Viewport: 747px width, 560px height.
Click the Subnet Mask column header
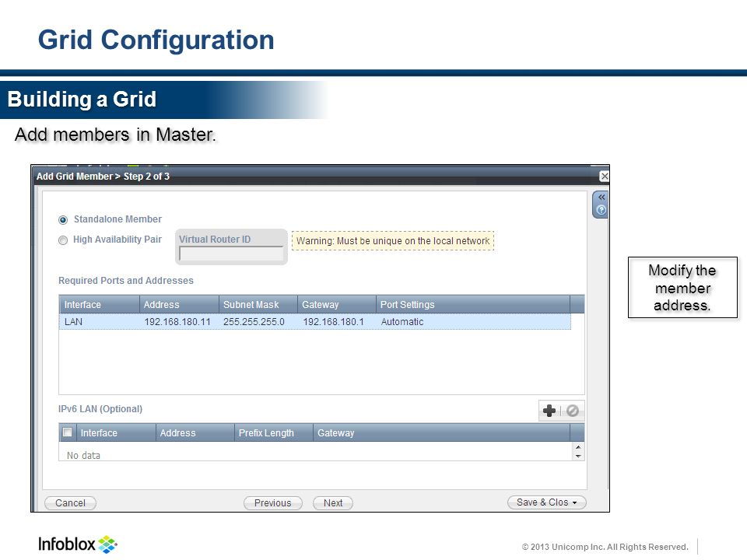click(x=258, y=304)
